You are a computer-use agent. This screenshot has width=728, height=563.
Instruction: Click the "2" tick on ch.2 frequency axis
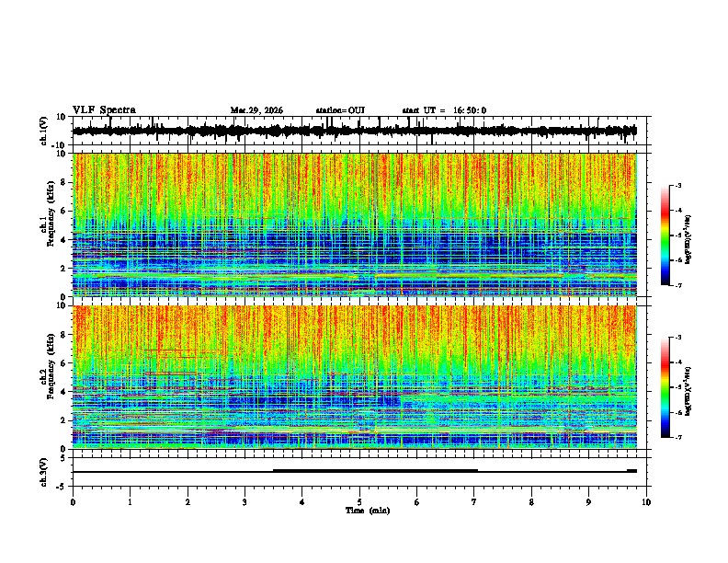pos(64,420)
